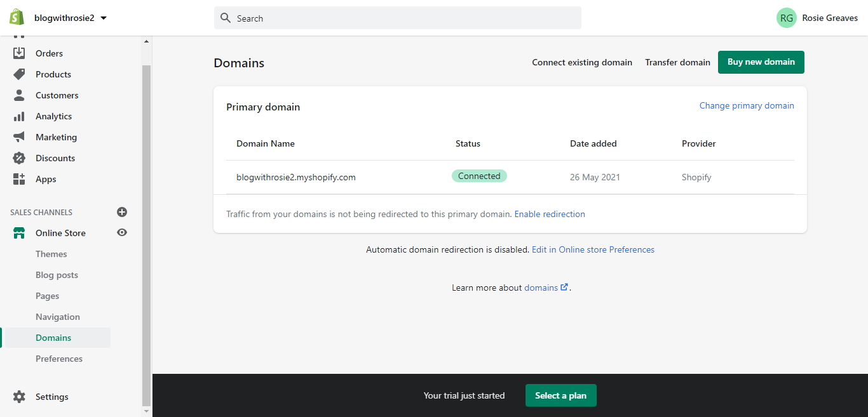Click the Shopify bag logo
Viewport: 868px width, 417px height.
[17, 17]
